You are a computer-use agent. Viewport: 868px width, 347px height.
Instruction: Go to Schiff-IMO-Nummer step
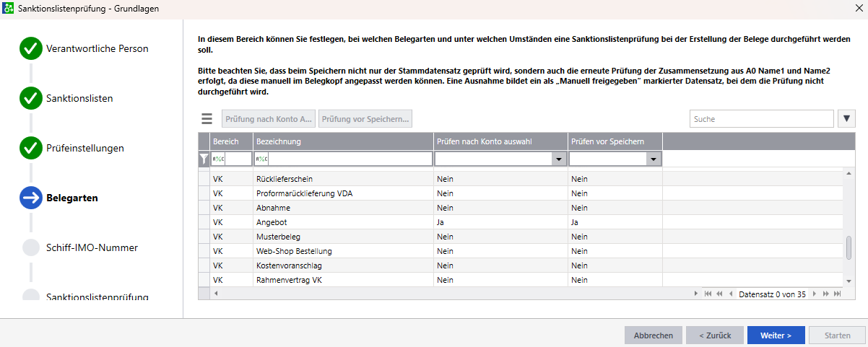92,247
